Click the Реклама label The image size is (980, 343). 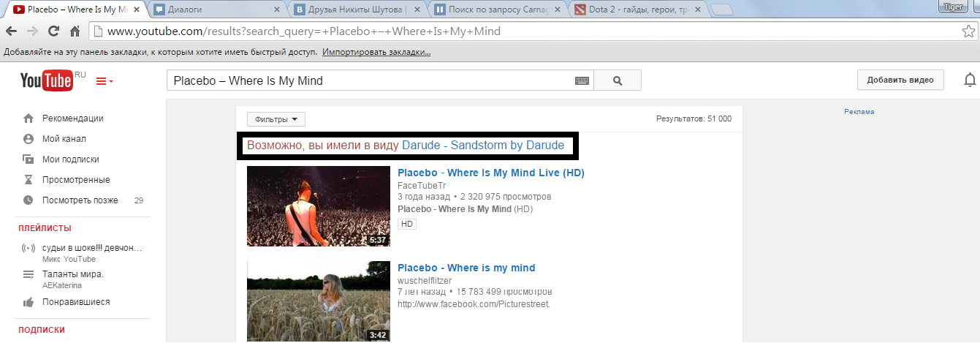click(859, 112)
